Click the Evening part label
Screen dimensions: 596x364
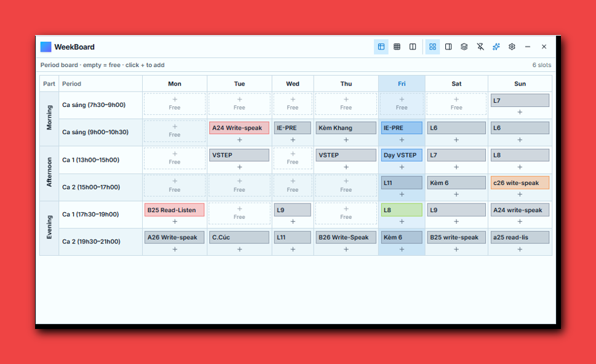(x=49, y=228)
